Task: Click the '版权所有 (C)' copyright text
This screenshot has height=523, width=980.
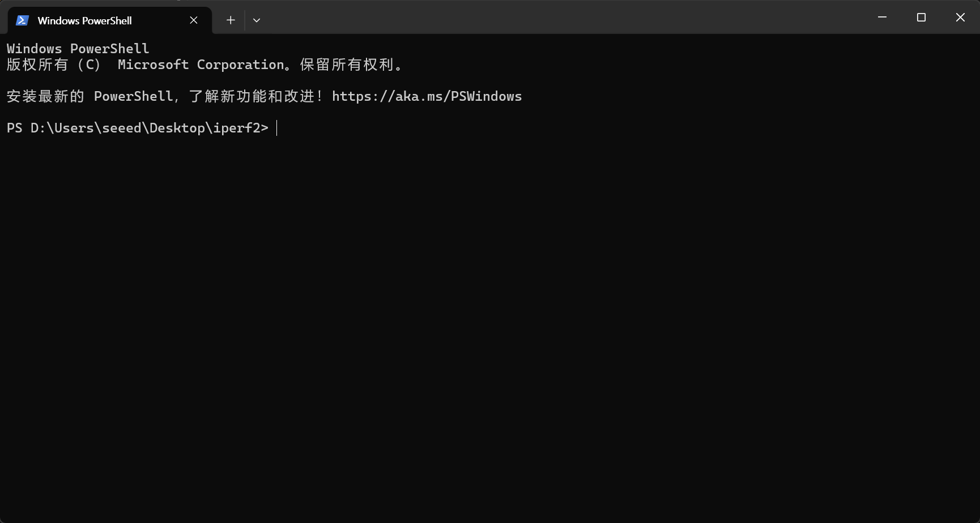Action: (x=53, y=65)
